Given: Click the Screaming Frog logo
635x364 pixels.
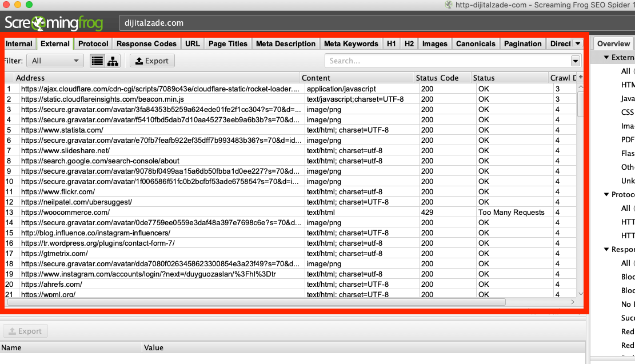Looking at the screenshot, I should (54, 23).
